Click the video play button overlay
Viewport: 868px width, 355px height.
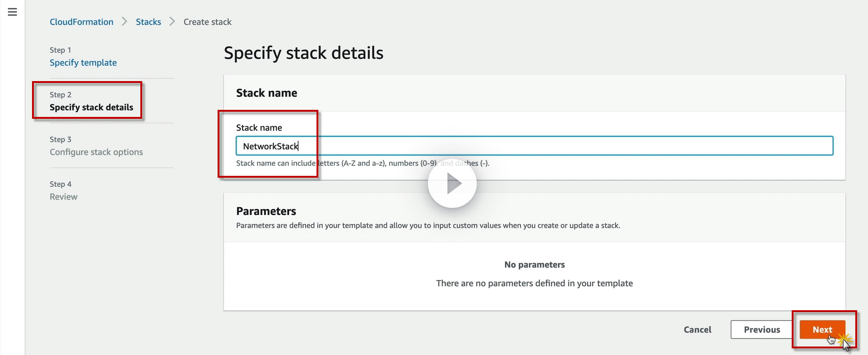coord(452,183)
